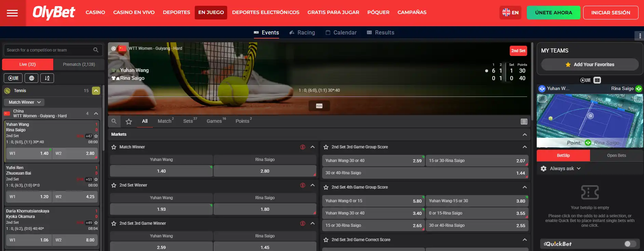The width and height of the screenshot is (644, 251).
Task: Collapse the Markets header
Action: point(525,134)
